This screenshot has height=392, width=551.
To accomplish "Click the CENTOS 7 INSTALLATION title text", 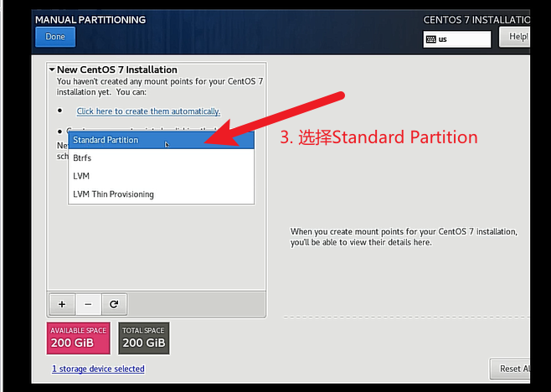I will pos(476,20).
